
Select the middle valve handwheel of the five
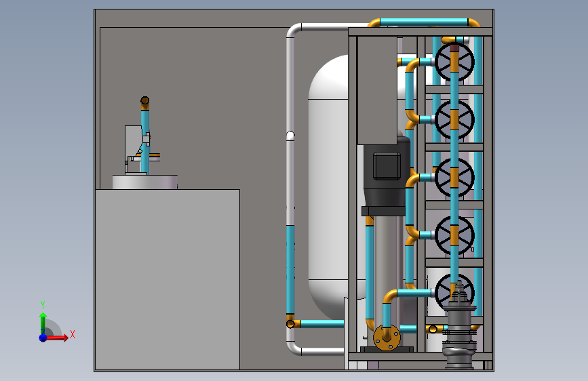454,178
